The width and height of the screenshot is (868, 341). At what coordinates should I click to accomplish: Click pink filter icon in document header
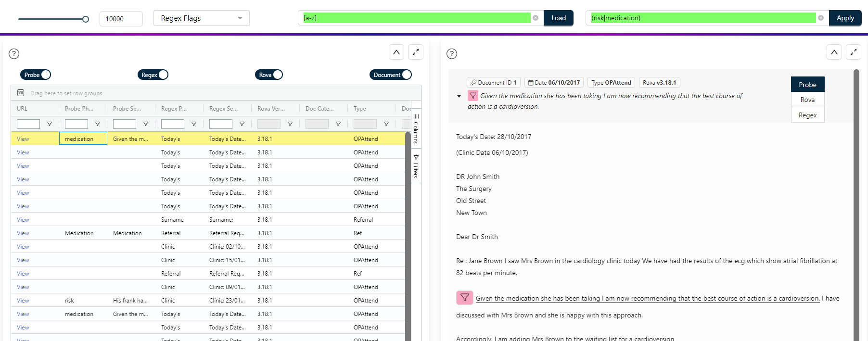point(473,96)
